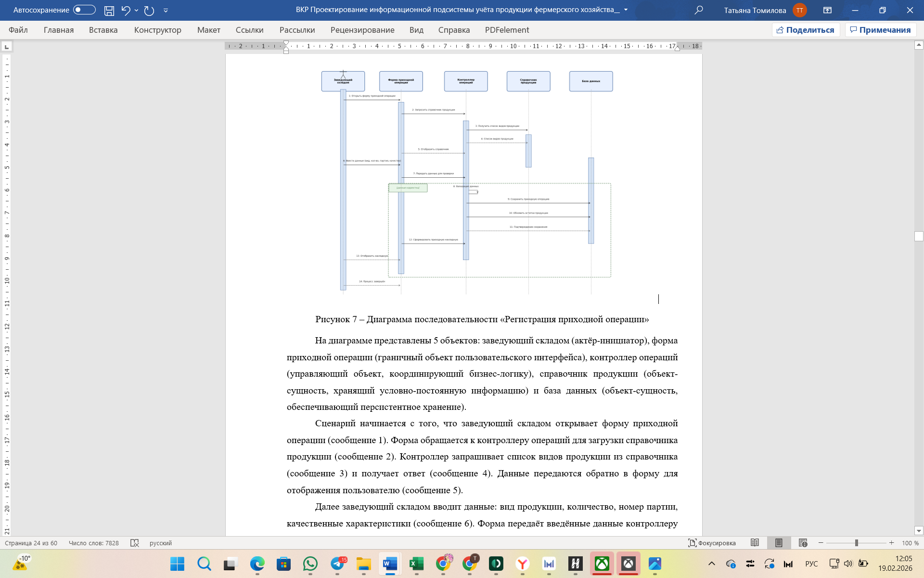Click the Undo arrow icon
924x578 pixels.
[x=126, y=10]
